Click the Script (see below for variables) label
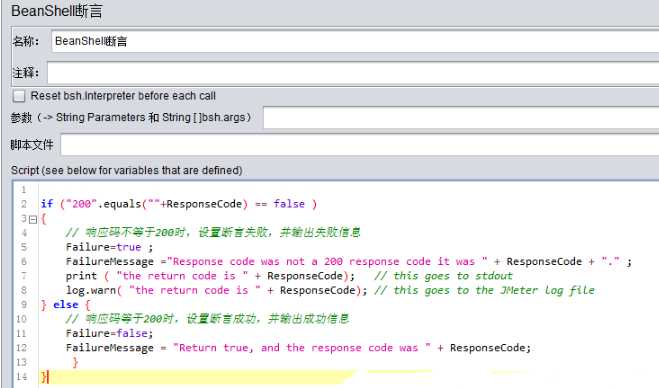 pyautogui.click(x=127, y=170)
